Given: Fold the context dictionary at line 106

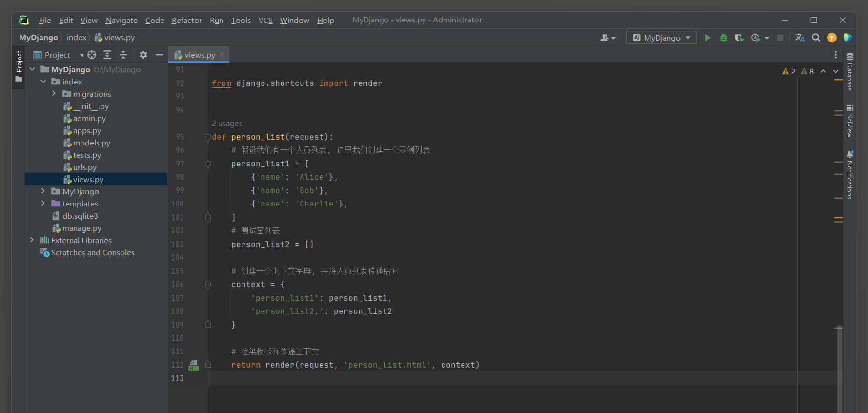Looking at the screenshot, I should tap(208, 285).
